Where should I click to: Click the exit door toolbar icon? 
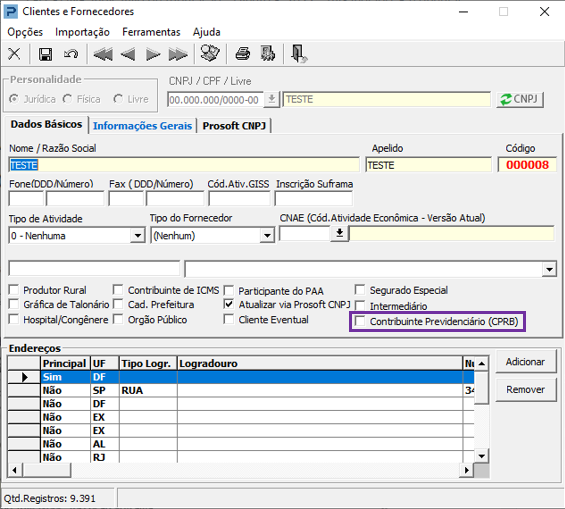pyautogui.click(x=299, y=54)
